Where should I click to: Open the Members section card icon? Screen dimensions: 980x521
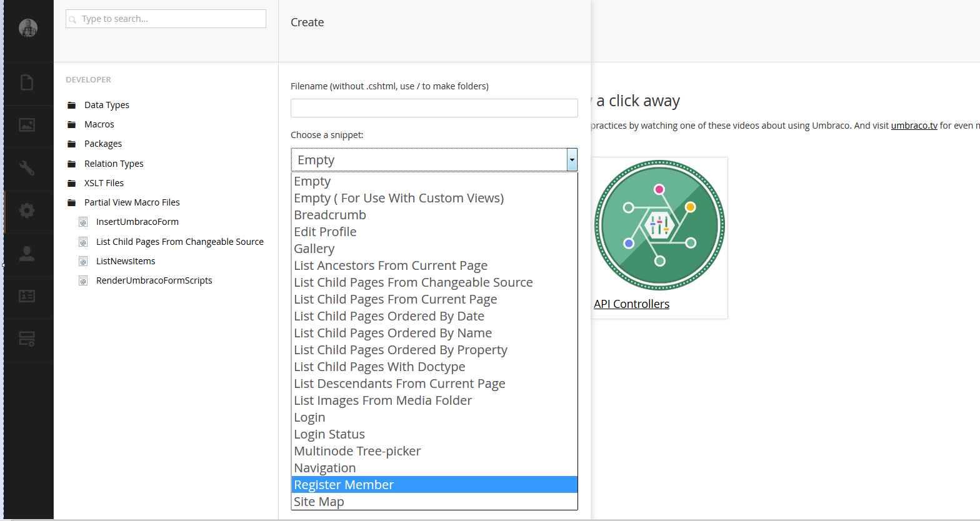[27, 296]
